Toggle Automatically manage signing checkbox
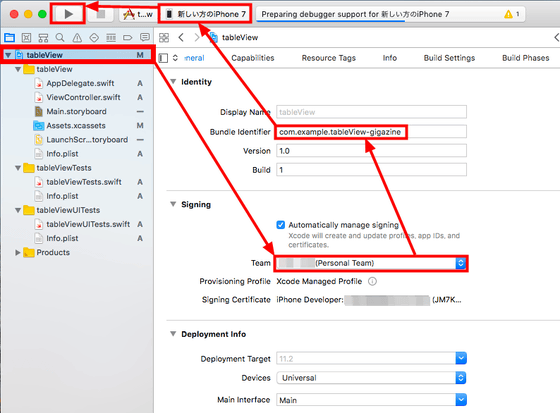The image size is (560, 413). pyautogui.click(x=281, y=225)
